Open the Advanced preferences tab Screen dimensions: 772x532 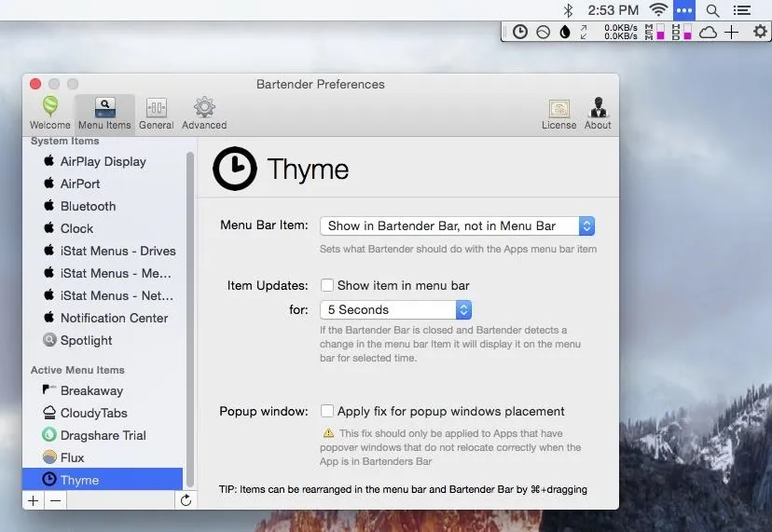point(204,113)
